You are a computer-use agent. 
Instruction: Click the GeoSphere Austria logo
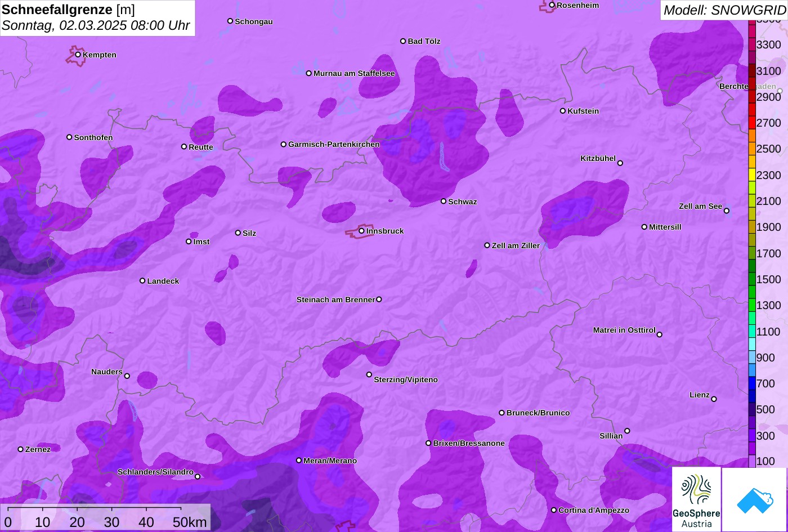[x=696, y=499]
